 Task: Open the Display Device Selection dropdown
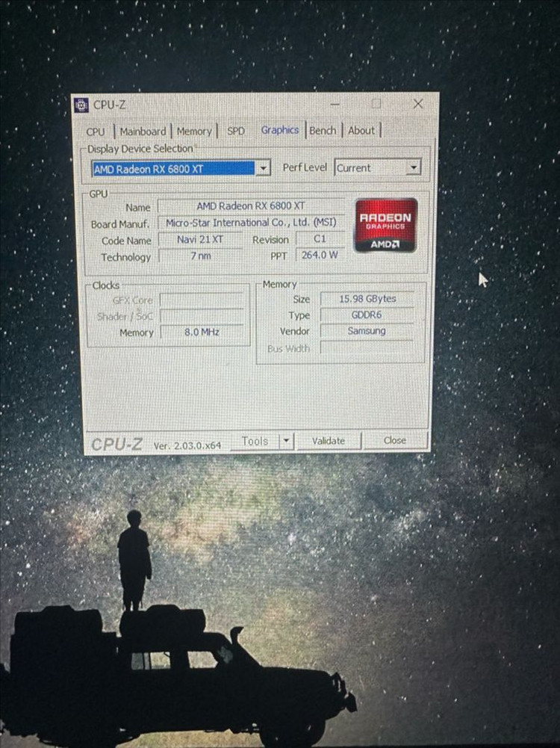coord(263,169)
